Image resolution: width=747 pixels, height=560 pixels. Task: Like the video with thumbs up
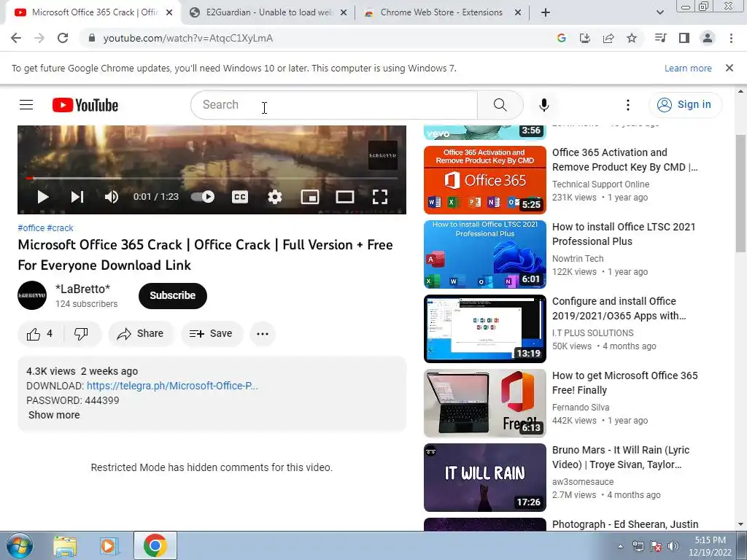tap(39, 334)
